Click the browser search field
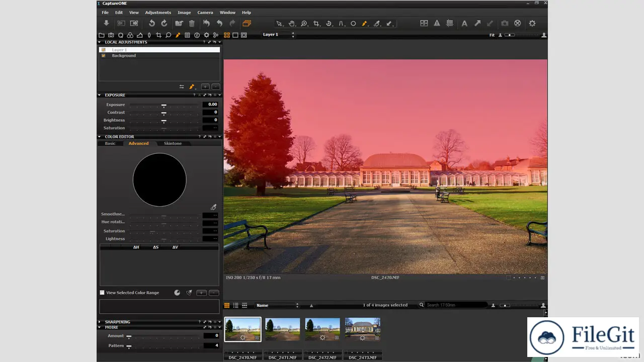The image size is (644, 362). 456,305
